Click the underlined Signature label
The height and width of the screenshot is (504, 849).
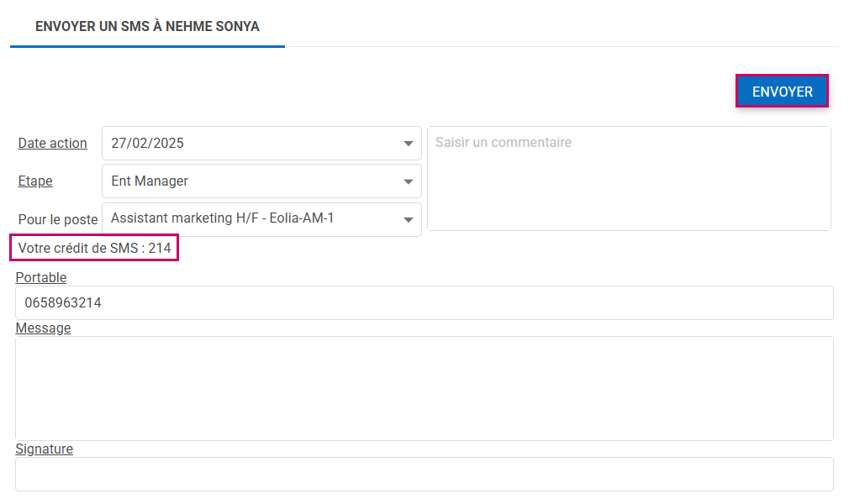[x=44, y=449]
